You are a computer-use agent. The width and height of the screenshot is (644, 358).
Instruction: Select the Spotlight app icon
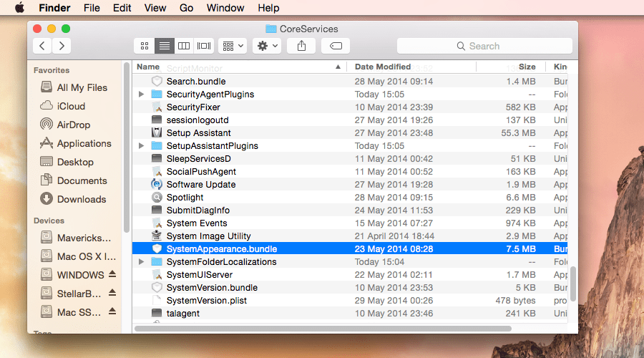point(157,198)
